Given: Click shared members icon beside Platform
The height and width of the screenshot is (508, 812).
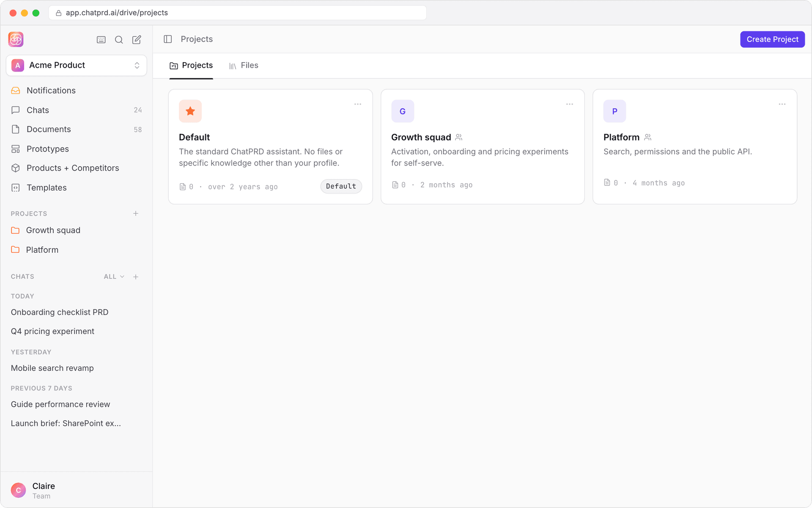Looking at the screenshot, I should pos(648,137).
